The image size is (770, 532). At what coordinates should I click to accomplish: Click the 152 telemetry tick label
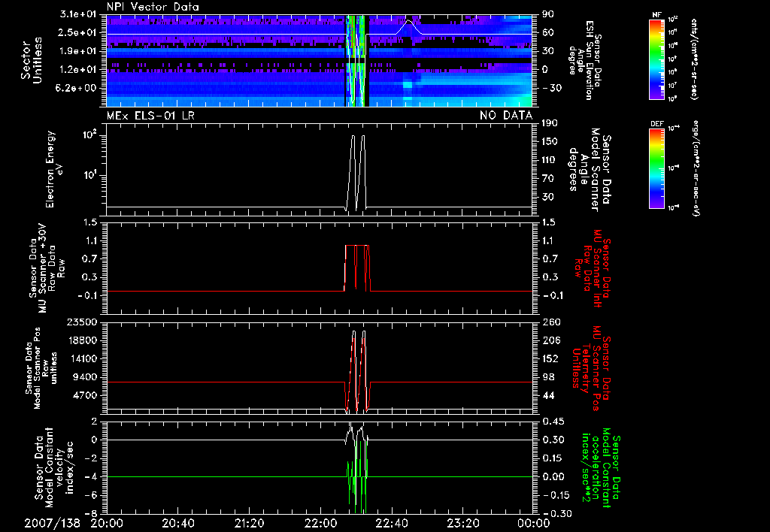tap(550, 358)
